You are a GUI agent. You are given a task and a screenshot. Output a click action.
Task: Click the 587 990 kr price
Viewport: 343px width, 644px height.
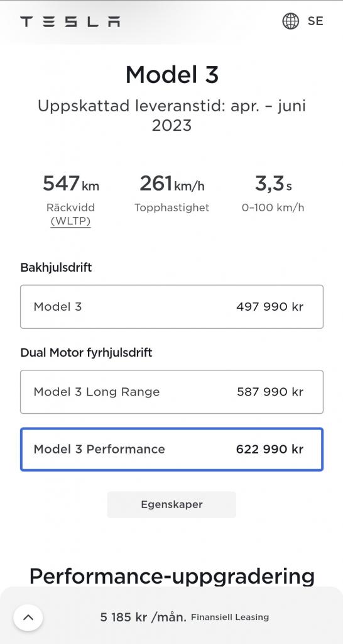(x=270, y=392)
